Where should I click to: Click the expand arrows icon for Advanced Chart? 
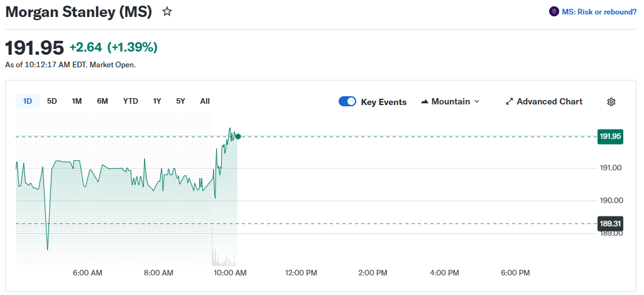tap(510, 102)
